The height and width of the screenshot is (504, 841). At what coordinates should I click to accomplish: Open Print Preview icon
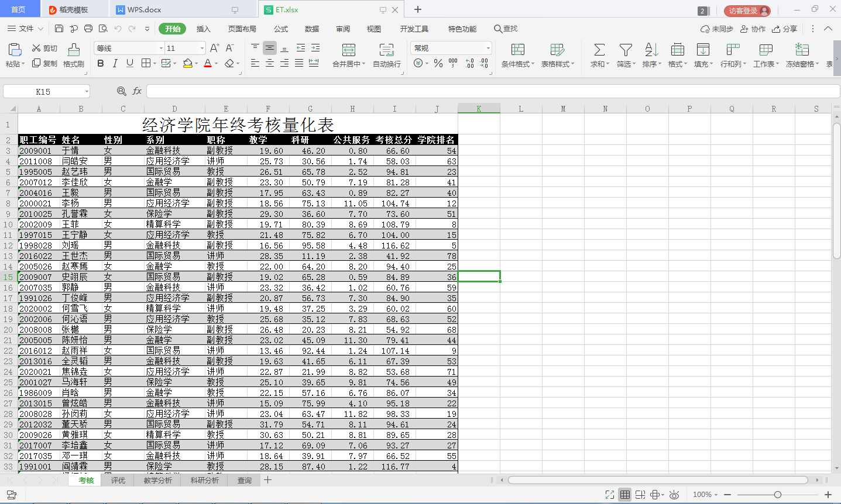coord(103,29)
